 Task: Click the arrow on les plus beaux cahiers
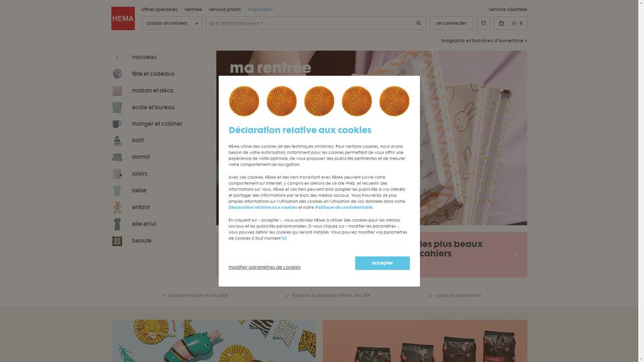[x=517, y=255]
